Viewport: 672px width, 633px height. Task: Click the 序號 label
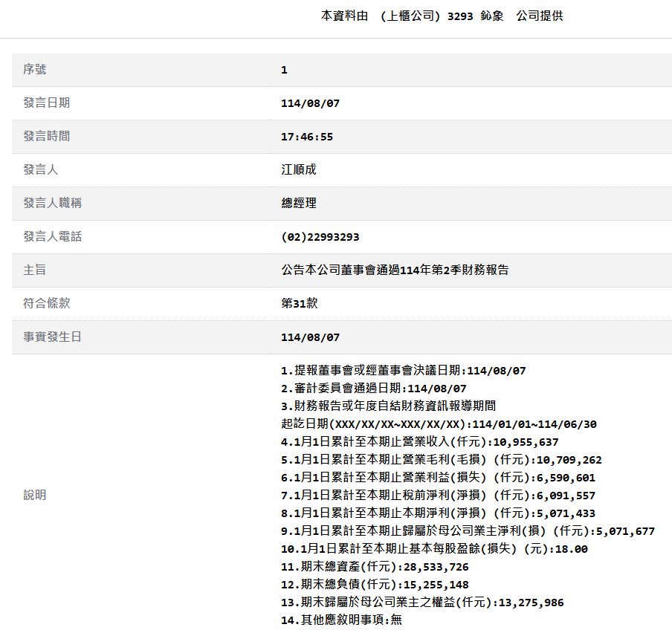coord(35,69)
